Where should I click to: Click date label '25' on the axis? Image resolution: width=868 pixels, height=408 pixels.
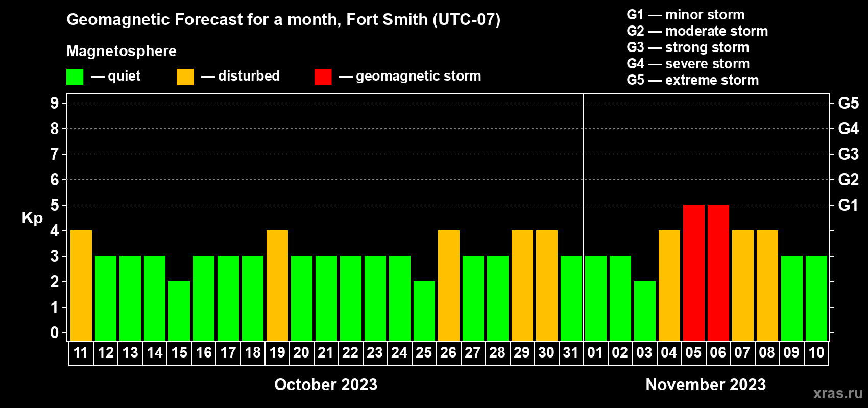[424, 352]
